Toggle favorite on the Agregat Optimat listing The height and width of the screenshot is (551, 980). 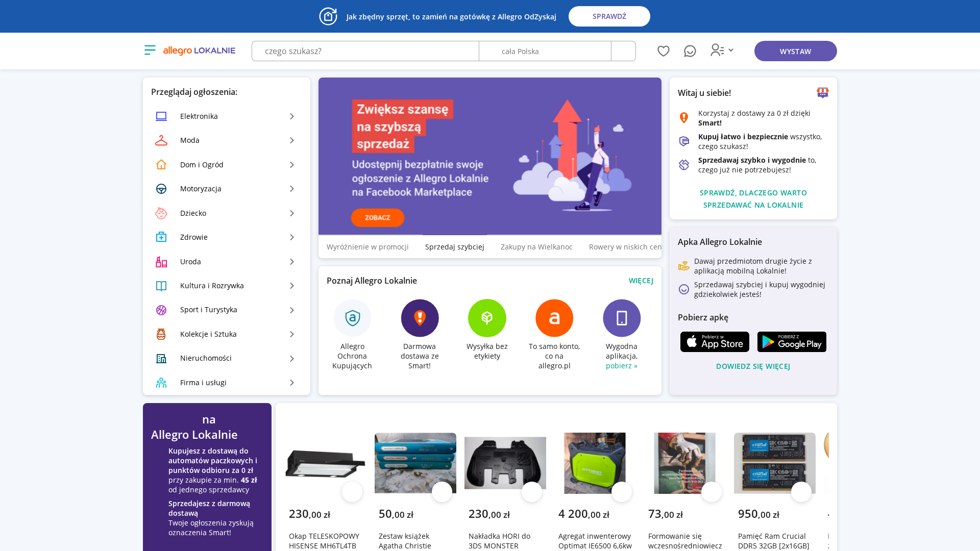tap(622, 492)
